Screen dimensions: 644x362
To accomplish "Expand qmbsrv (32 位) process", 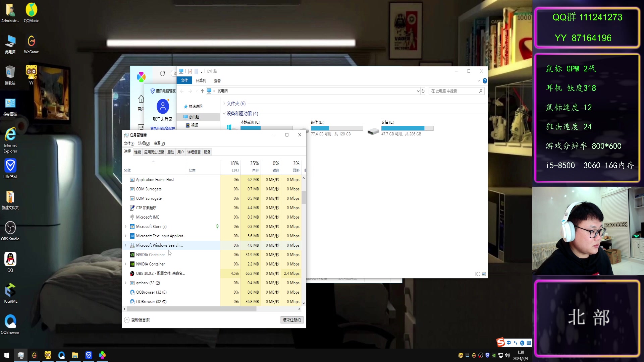I will tap(126, 283).
